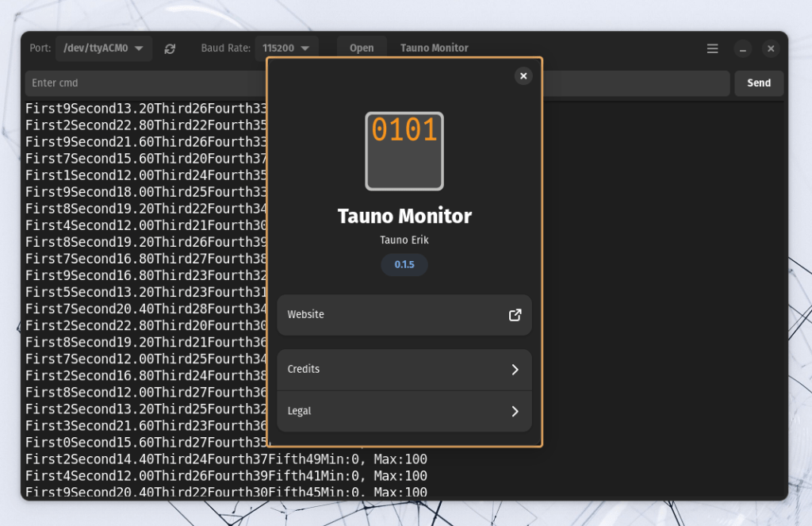The width and height of the screenshot is (812, 526).
Task: Click the chevron arrow on Legal row
Action: (x=515, y=411)
